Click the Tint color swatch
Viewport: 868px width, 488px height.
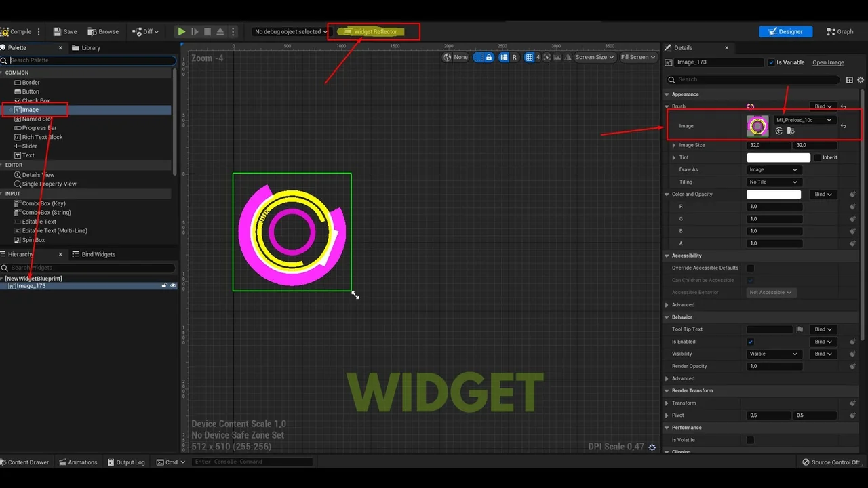(x=778, y=157)
